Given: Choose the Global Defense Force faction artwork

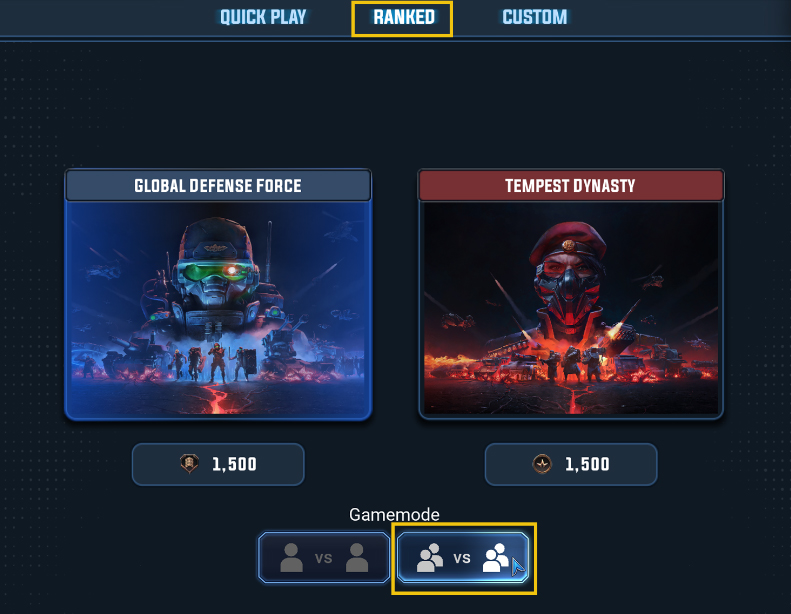Looking at the screenshot, I should tap(218, 309).
